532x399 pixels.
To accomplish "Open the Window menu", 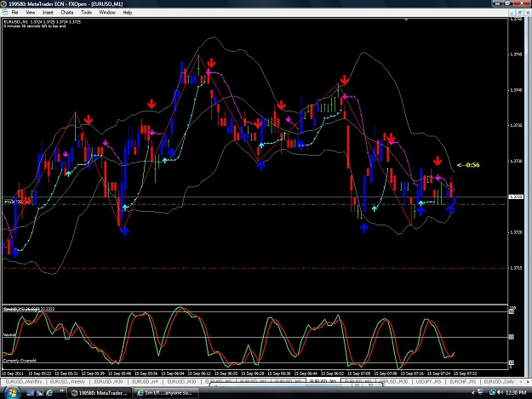I will pyautogui.click(x=107, y=12).
